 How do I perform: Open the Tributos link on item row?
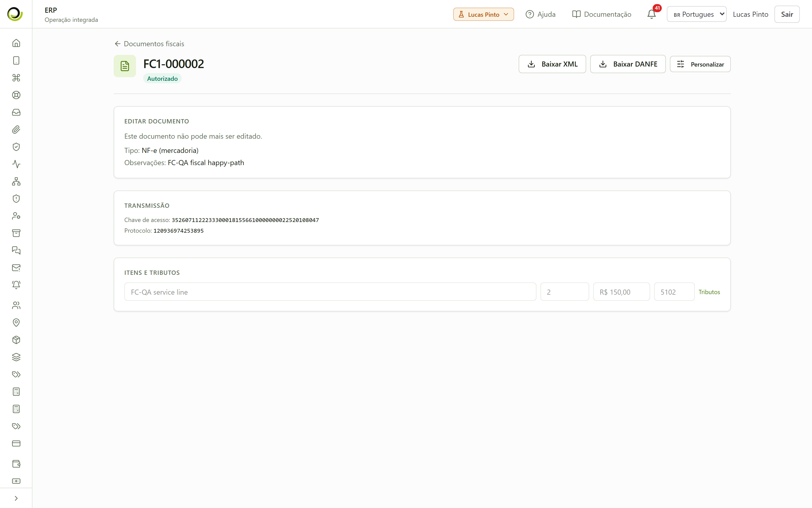(x=709, y=292)
